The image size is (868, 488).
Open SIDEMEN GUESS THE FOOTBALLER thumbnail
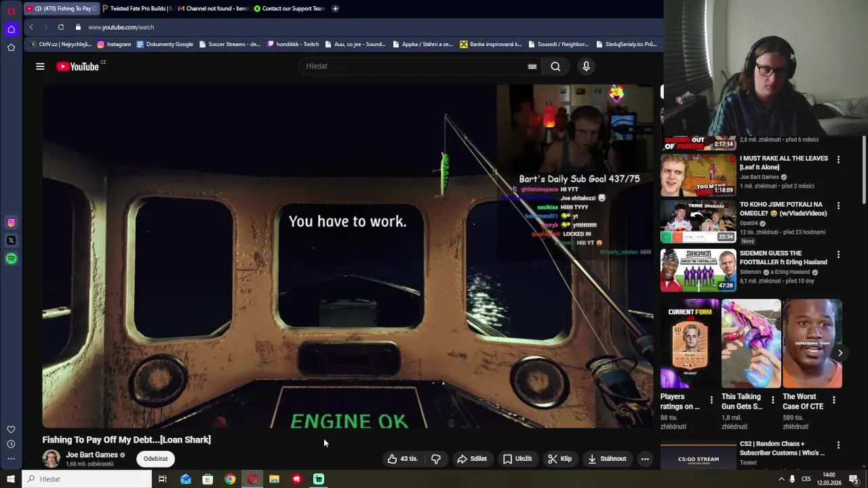coord(698,270)
